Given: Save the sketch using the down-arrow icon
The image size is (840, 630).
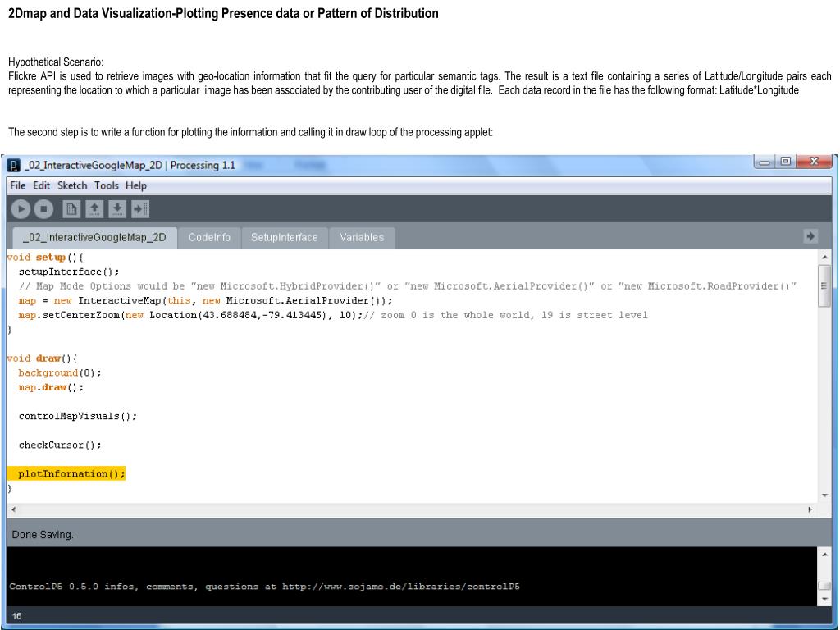Looking at the screenshot, I should (117, 209).
